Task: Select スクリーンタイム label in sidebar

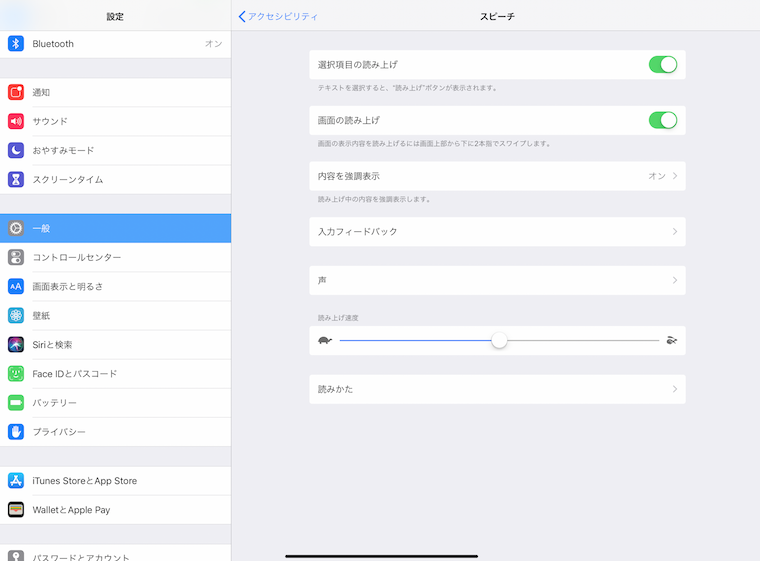Action: pos(68,179)
